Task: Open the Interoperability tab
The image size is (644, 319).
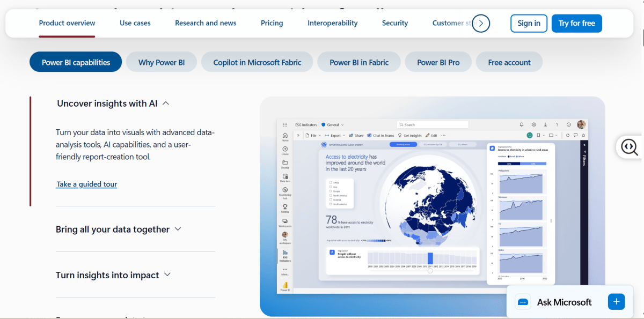Action: (333, 23)
